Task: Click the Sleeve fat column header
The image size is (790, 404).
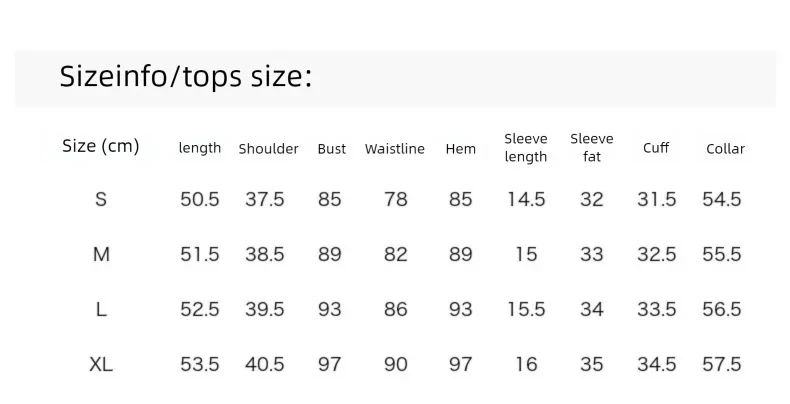Action: 591,148
